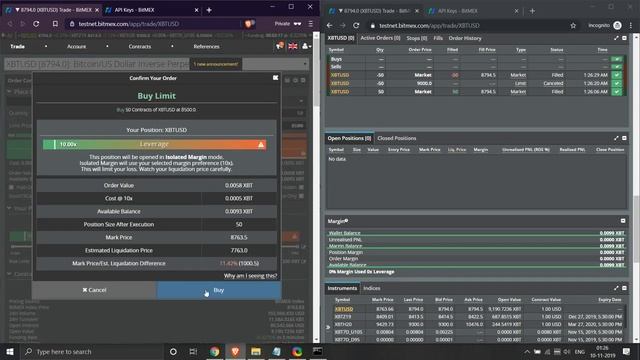Click the taskbar search box
640x360 pixels.
(92, 351)
